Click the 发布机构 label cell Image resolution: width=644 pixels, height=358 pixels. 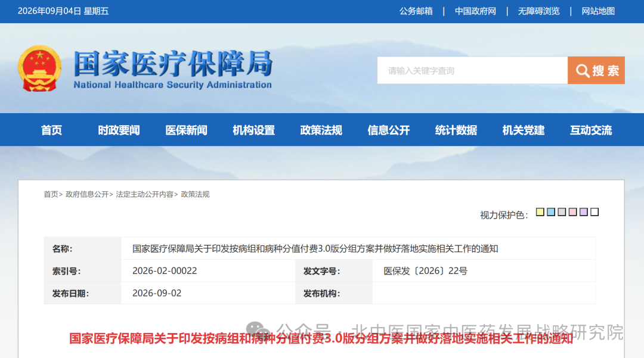334,293
